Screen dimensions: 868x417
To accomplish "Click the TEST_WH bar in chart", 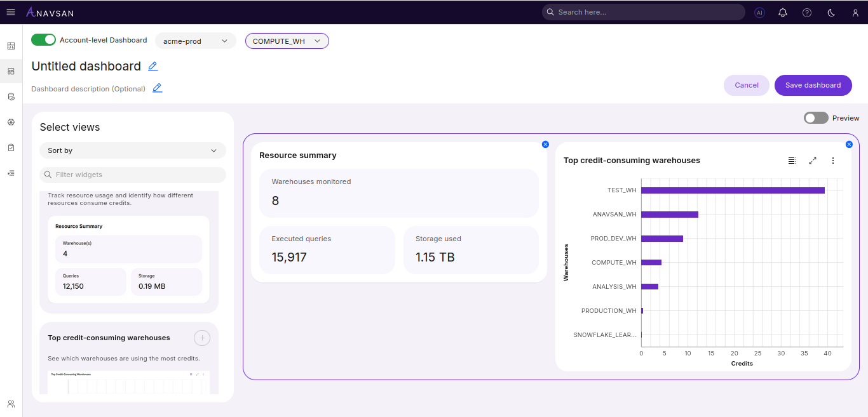I will click(x=732, y=190).
